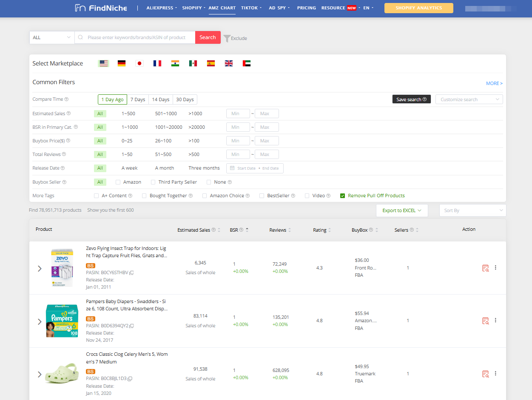532x400 pixels.
Task: Uncheck Remove Pull Off Products
Action: [x=342, y=196]
